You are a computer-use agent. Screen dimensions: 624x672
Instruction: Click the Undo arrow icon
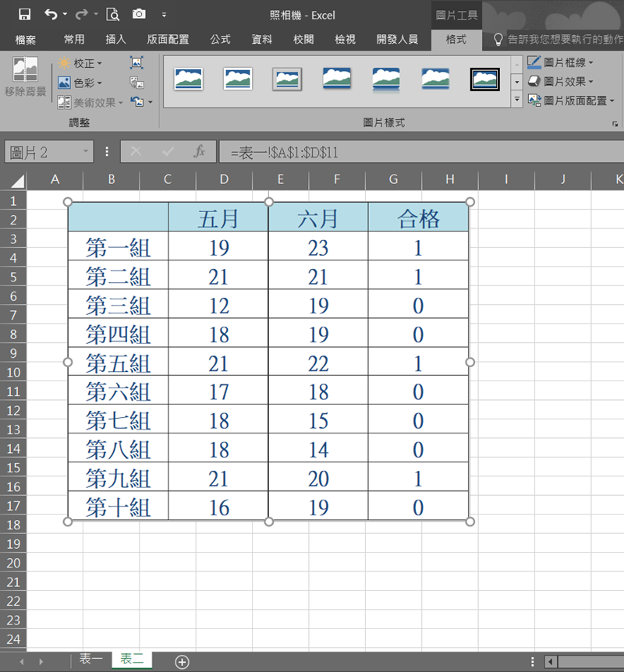point(51,14)
